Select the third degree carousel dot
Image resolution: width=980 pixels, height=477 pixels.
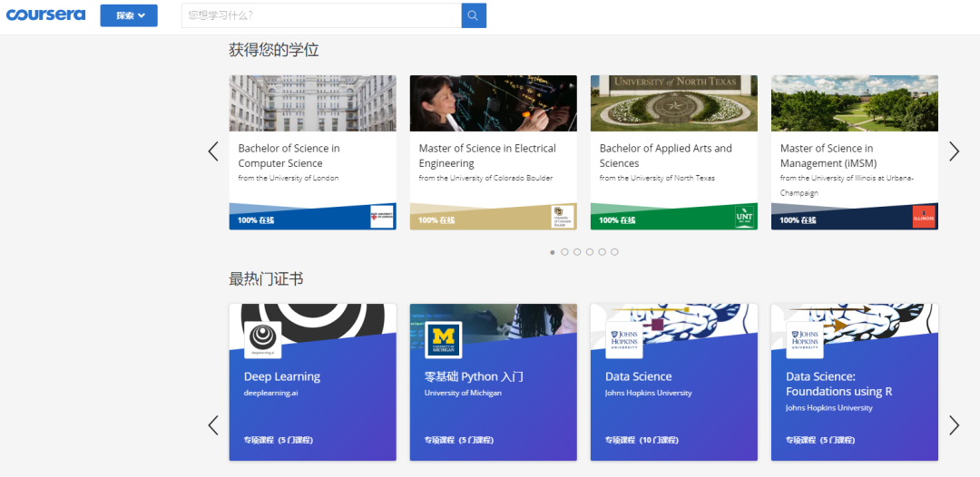tap(577, 252)
